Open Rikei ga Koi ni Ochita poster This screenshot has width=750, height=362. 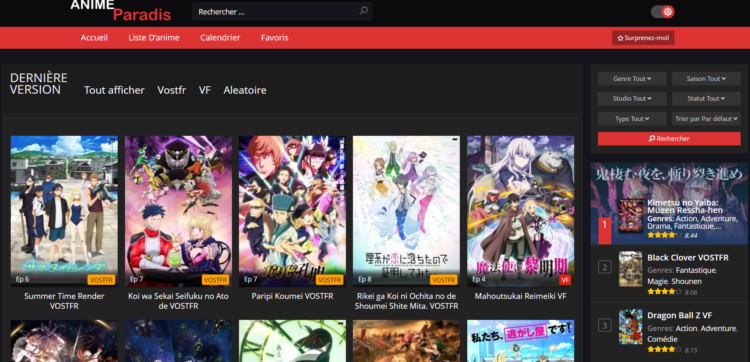coord(407,211)
